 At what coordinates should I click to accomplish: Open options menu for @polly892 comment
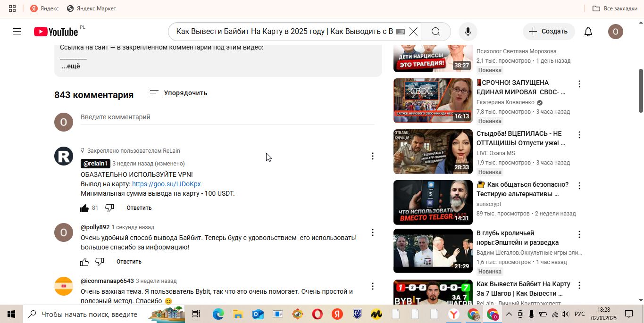tap(372, 232)
